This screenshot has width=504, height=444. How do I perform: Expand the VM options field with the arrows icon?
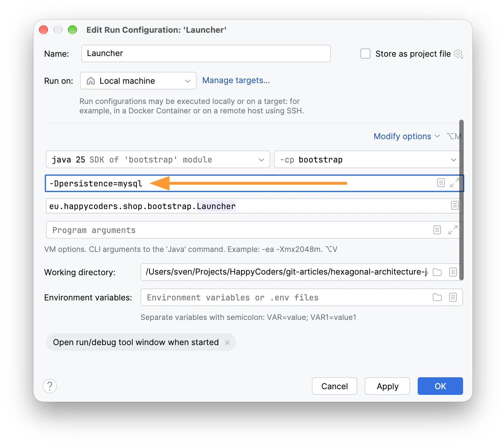pos(455,183)
